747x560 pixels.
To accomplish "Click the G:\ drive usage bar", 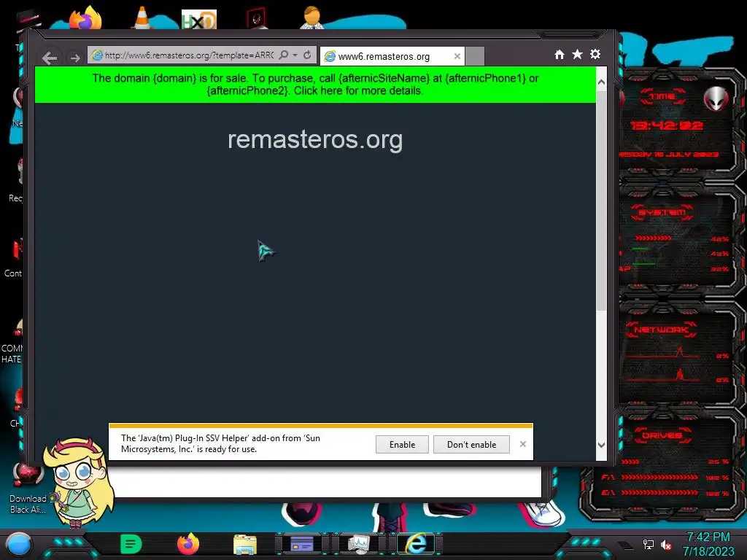I will tap(659, 493).
